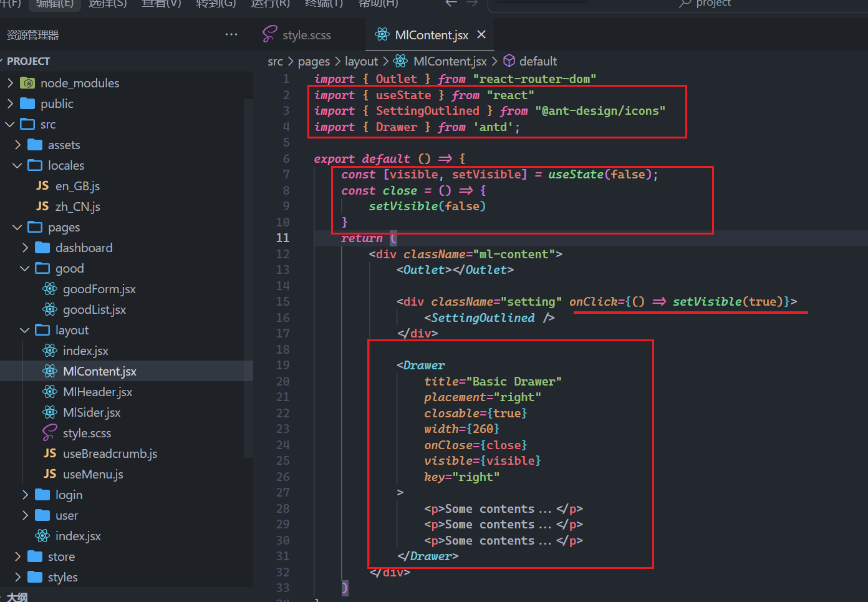The image size is (868, 602).
Task: Expand the node_modules folder
Action: (10, 82)
